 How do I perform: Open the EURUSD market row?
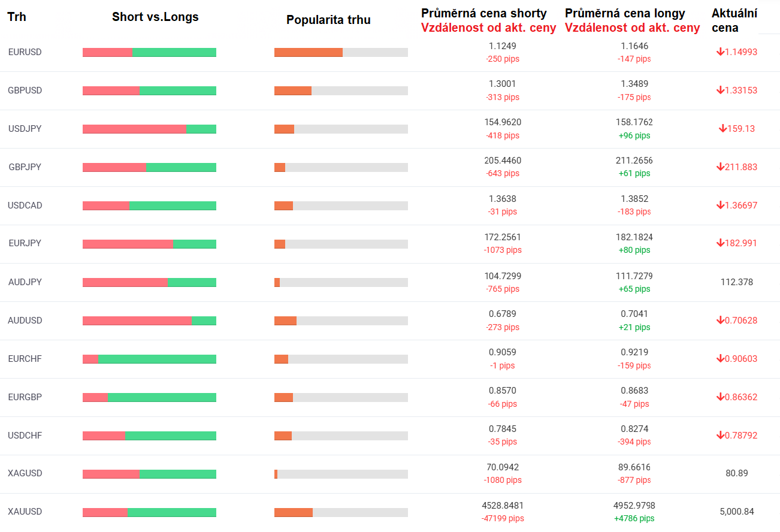[25, 52]
